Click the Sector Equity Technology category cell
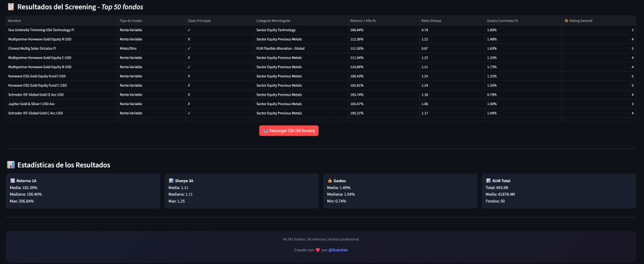 pyautogui.click(x=301, y=30)
